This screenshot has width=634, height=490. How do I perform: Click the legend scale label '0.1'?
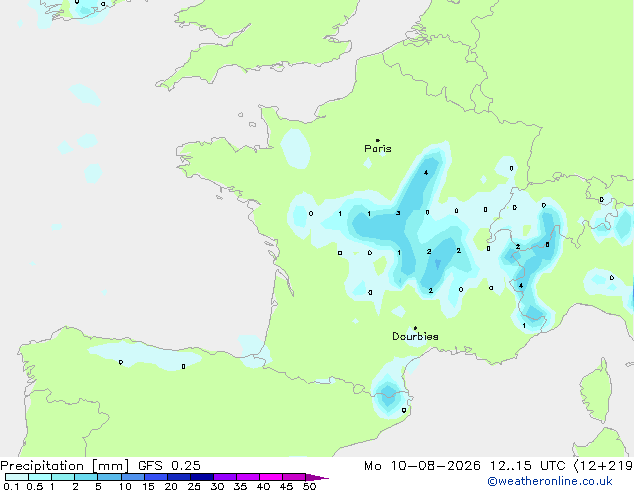coord(12,486)
